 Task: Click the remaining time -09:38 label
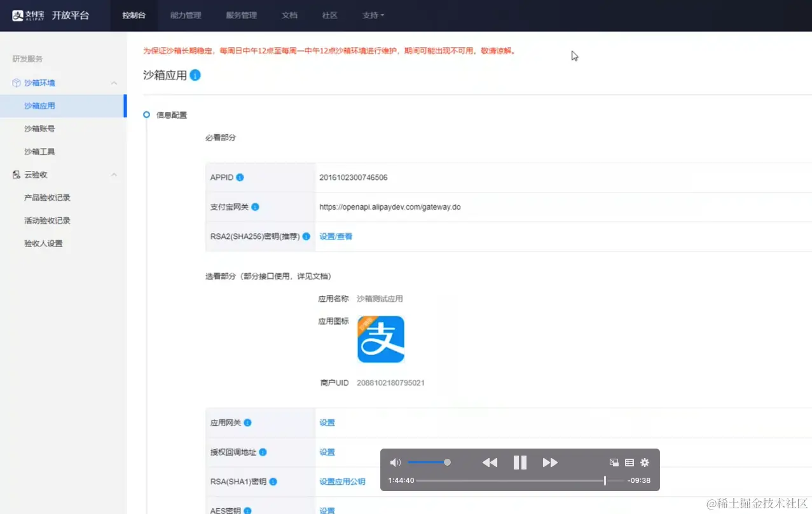[638, 481]
